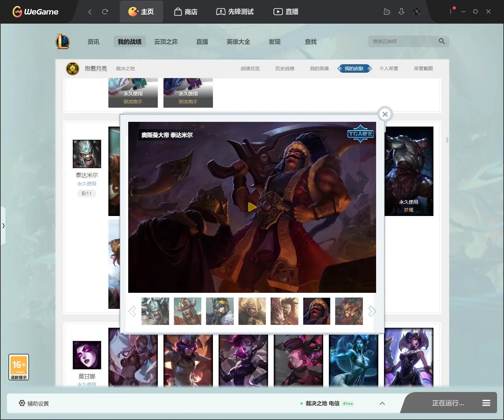
Task: Show next skin thumbnails with right arrow
Action: point(372,311)
